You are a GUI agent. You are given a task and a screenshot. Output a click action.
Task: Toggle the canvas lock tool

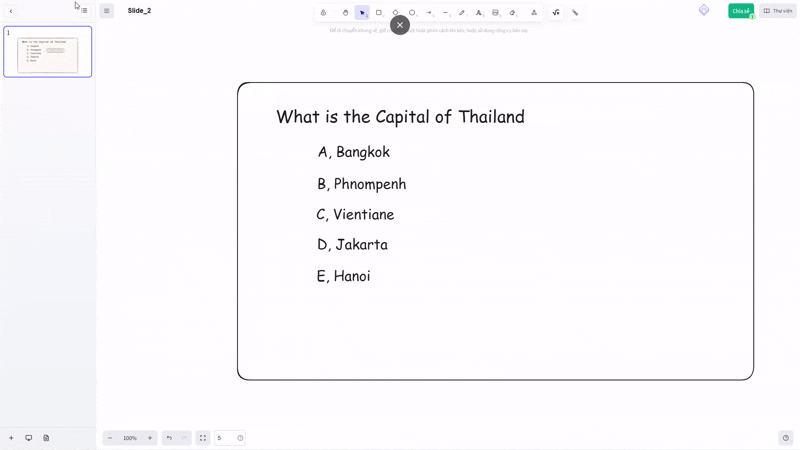323,13
